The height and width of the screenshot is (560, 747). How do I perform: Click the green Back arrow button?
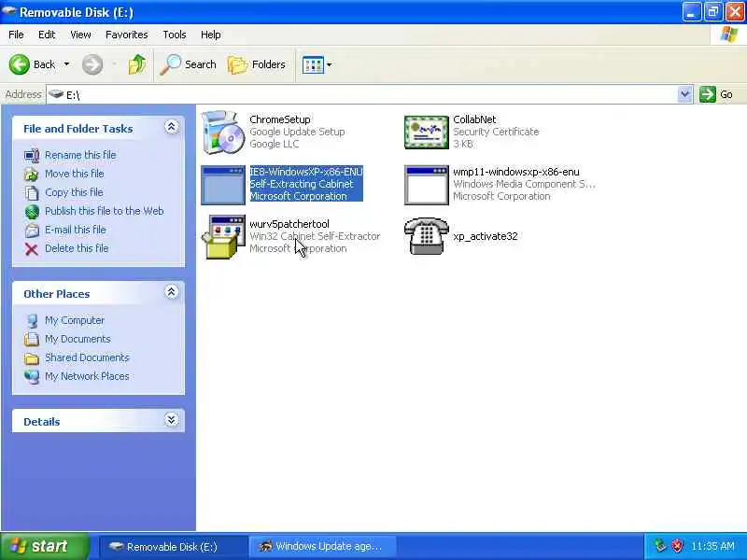20,64
